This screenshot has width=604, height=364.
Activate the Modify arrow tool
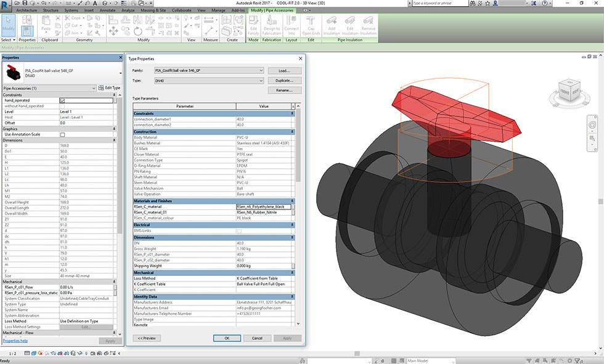[x=8, y=25]
